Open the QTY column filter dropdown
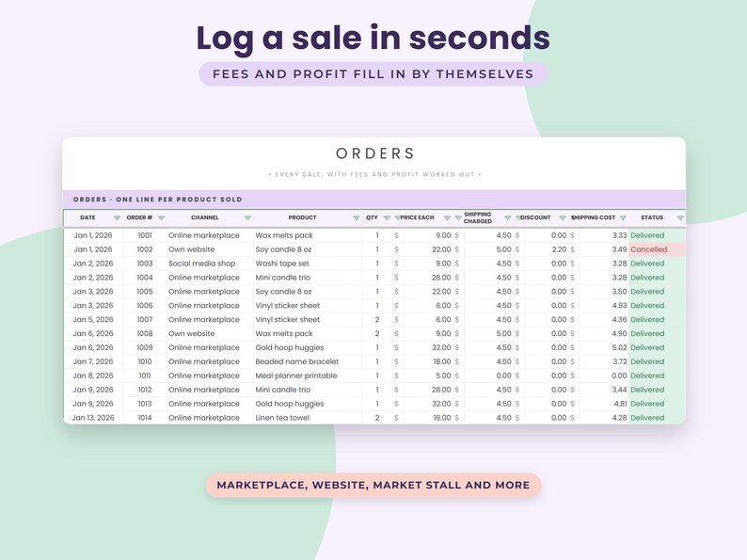The image size is (747, 560). (387, 217)
